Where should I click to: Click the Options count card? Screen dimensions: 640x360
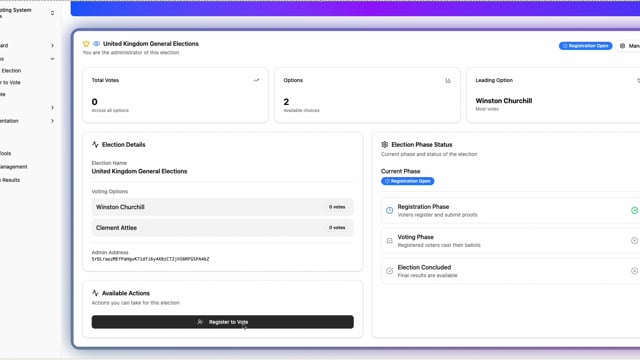pyautogui.click(x=367, y=95)
